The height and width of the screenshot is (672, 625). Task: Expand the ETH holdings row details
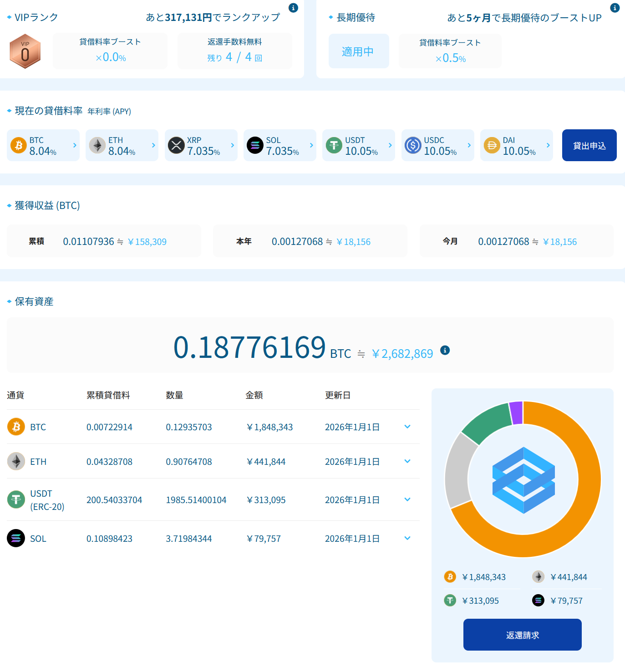point(407,461)
